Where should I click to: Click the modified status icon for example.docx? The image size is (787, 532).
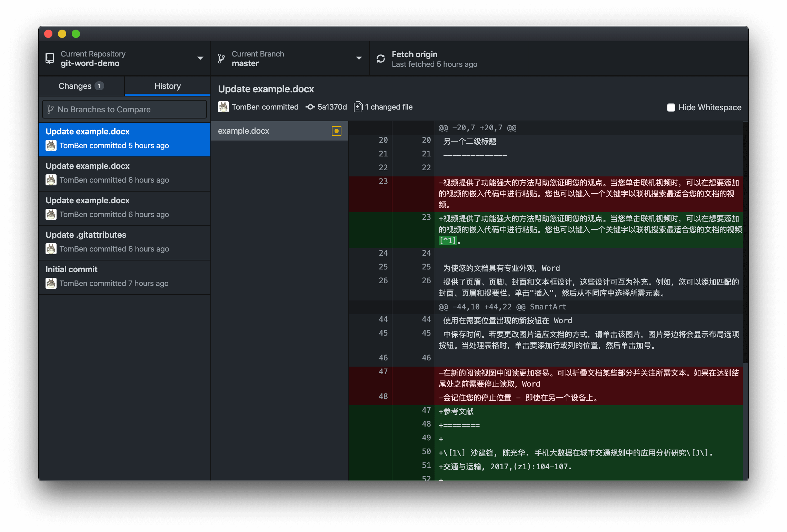(336, 131)
